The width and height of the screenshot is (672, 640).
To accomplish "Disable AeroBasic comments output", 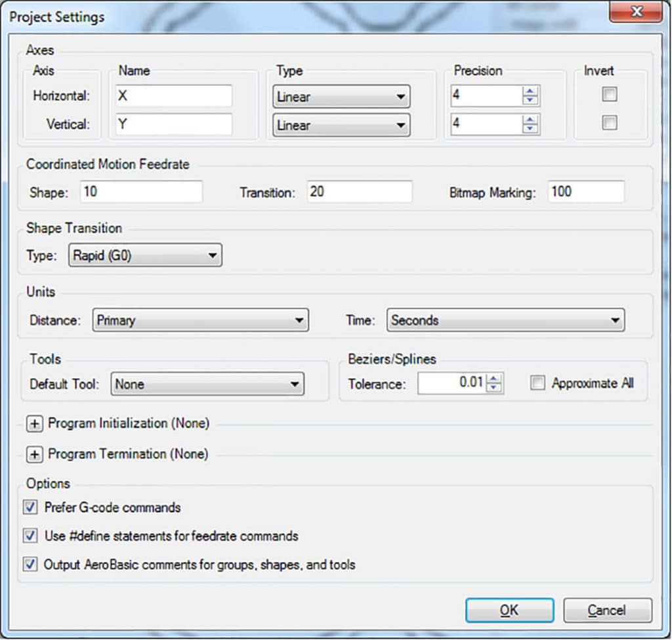I will 30,564.
